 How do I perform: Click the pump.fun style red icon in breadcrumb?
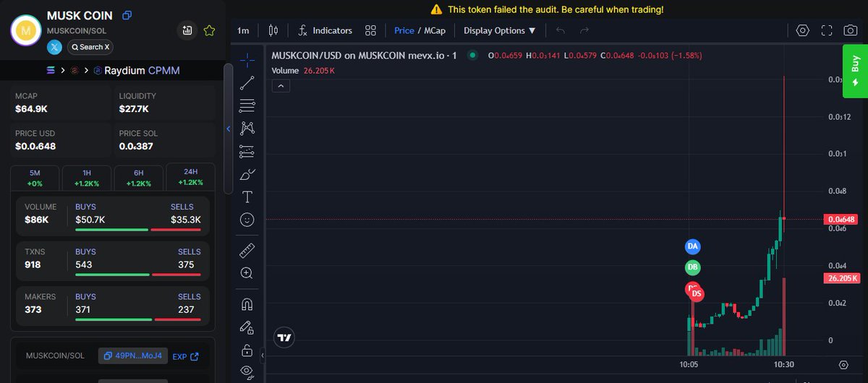[x=74, y=70]
